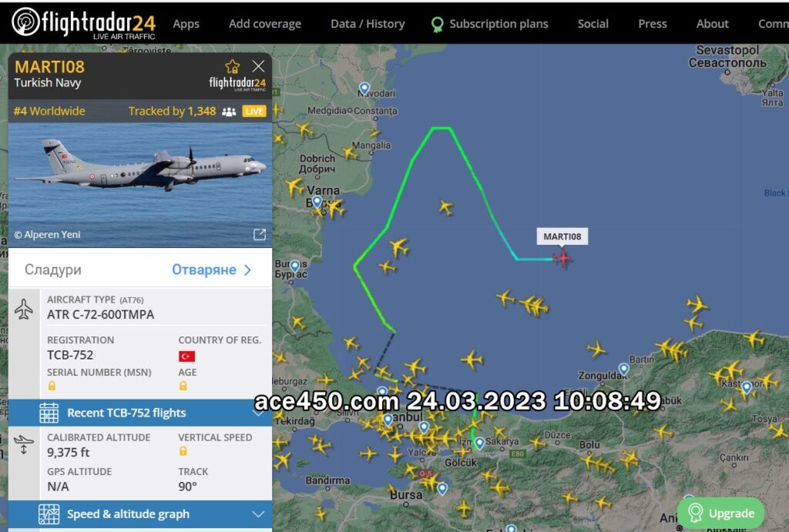Open the Apps menu
The width and height of the screenshot is (789, 532).
pos(186,24)
